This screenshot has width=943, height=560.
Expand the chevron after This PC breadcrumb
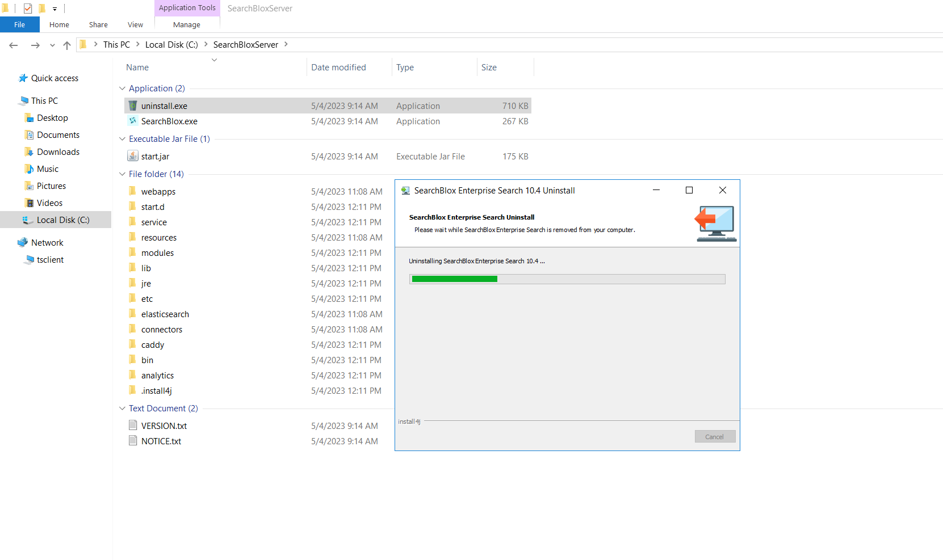(137, 44)
